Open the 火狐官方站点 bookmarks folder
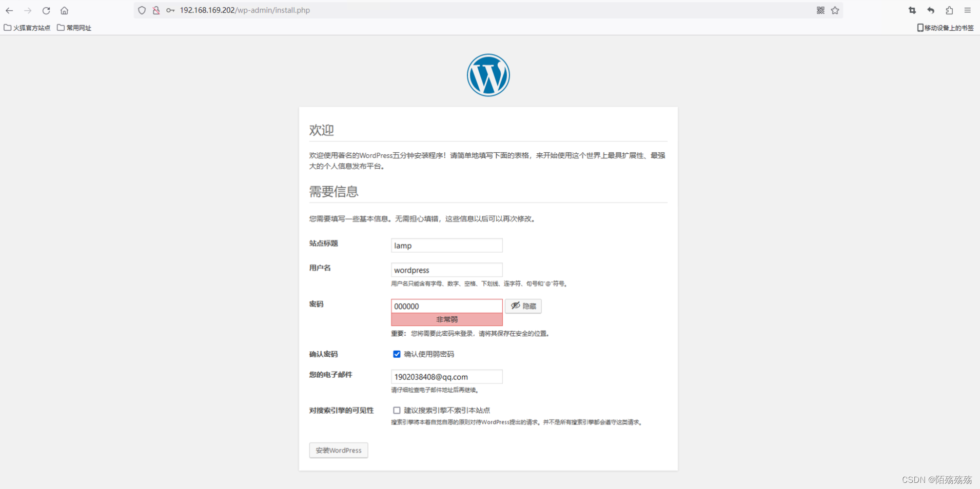This screenshot has width=980, height=489. 27,28
